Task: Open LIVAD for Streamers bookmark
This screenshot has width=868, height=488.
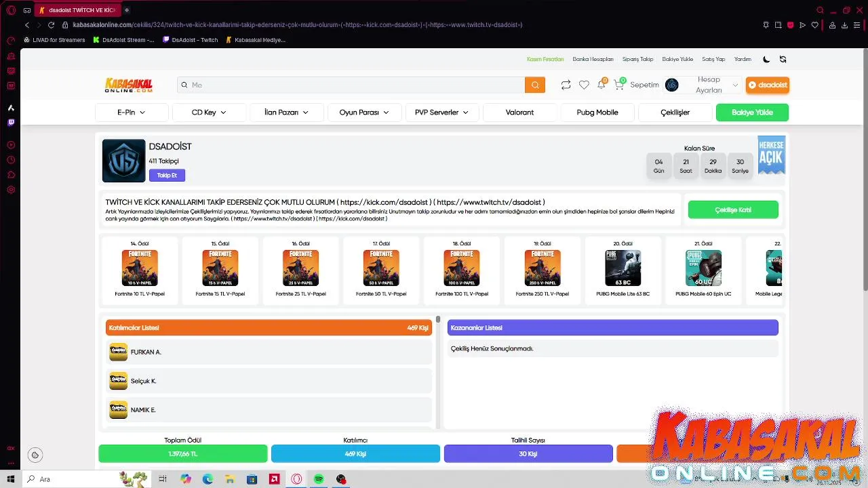Action: click(x=54, y=40)
